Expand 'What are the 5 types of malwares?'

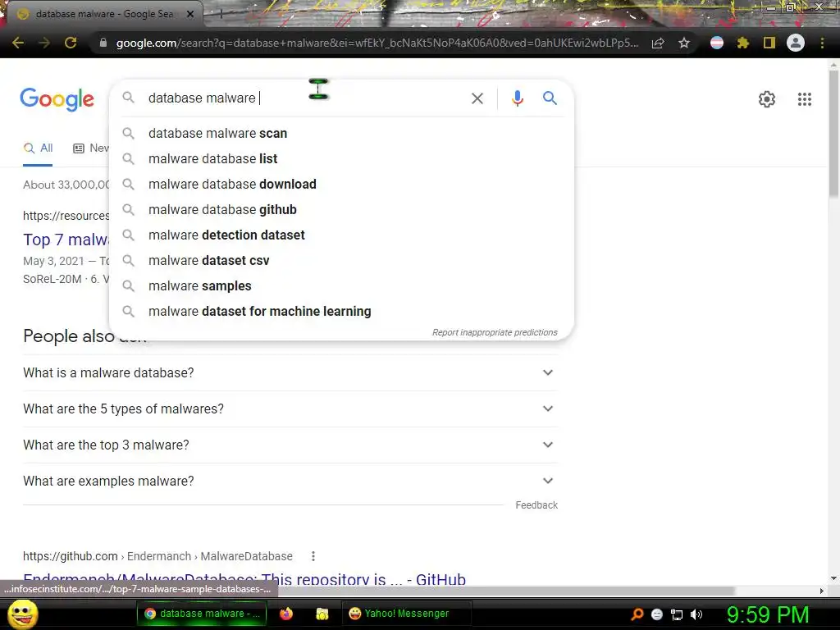(290, 409)
